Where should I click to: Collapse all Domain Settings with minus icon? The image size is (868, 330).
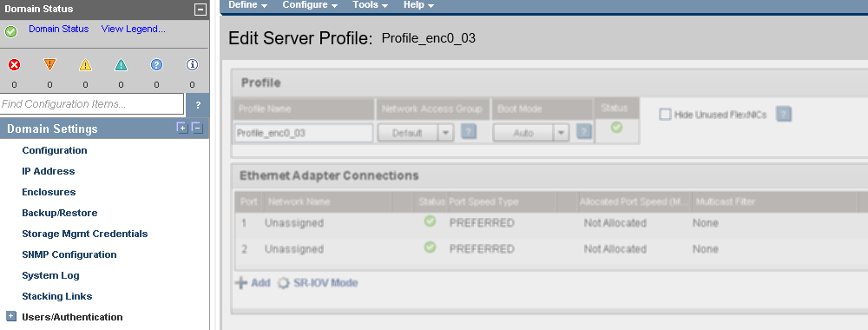(x=197, y=128)
